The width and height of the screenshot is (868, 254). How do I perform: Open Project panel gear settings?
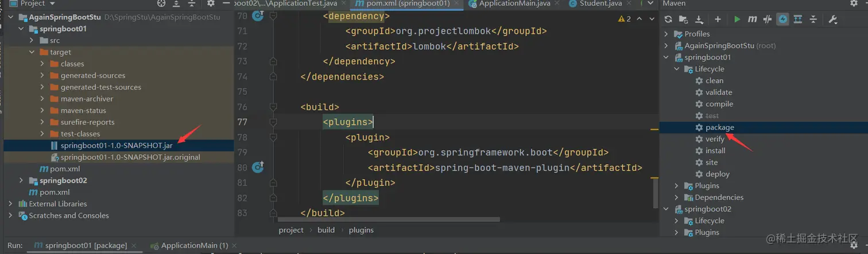click(211, 3)
